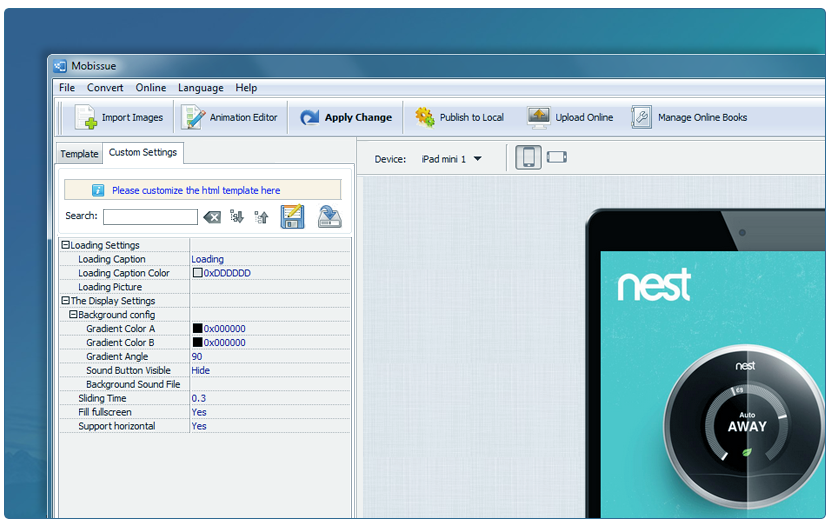831x527 pixels.
Task: Select the Sliding Time label row
Action: [102, 398]
